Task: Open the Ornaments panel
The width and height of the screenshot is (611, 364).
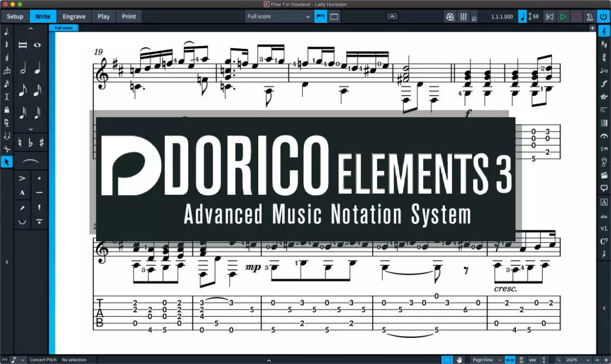Action: coord(604,97)
